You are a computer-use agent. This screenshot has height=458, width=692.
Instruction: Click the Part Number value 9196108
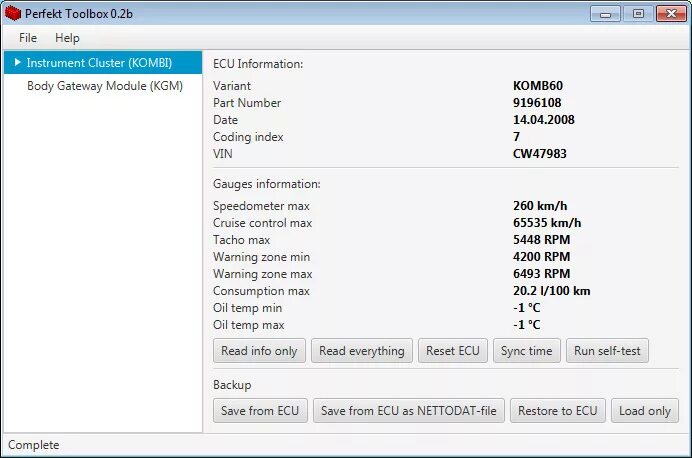click(537, 103)
